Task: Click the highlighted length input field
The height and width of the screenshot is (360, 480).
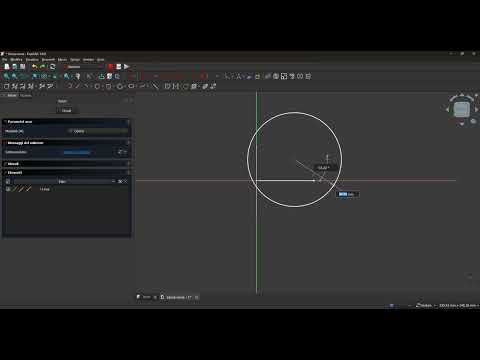Action: point(348,194)
